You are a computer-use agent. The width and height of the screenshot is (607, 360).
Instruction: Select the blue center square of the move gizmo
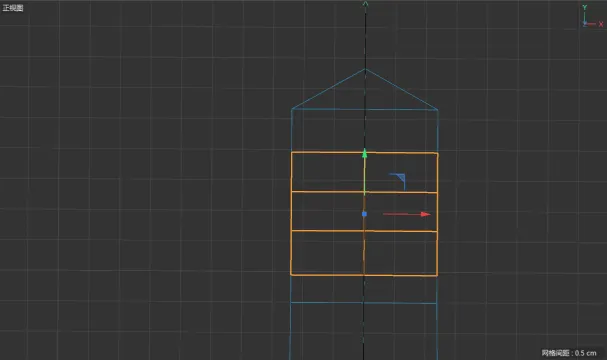pyautogui.click(x=364, y=214)
